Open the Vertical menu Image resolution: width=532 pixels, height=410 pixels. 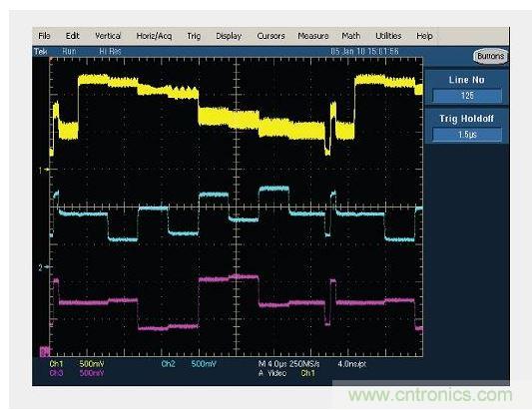tap(108, 36)
